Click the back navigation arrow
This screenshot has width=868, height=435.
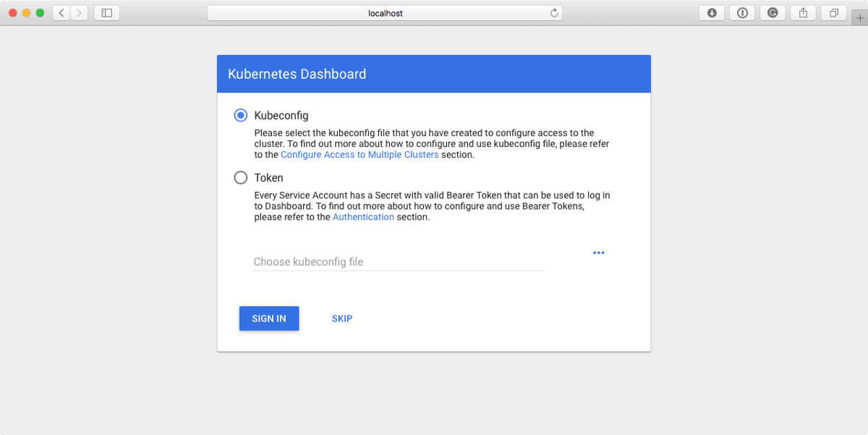(x=61, y=12)
